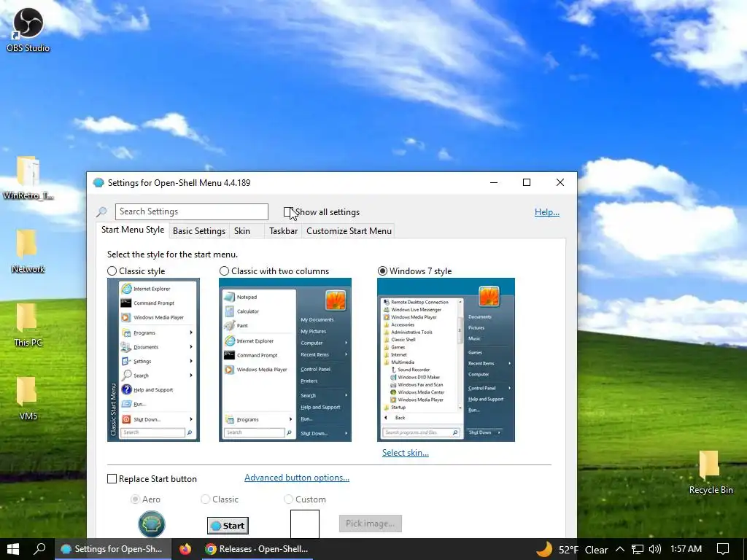Open the Taskbar tab
Viewport: 747px width, 560px height.
coord(283,231)
